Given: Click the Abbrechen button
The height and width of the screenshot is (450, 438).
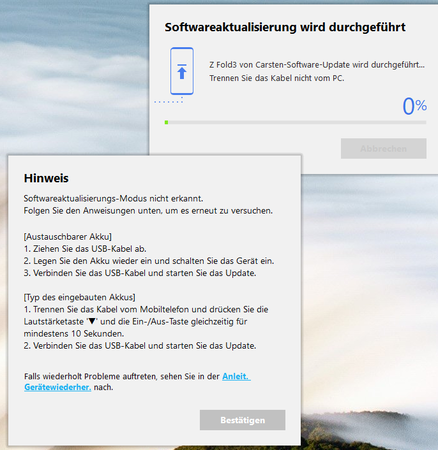Looking at the screenshot, I should (x=383, y=148).
